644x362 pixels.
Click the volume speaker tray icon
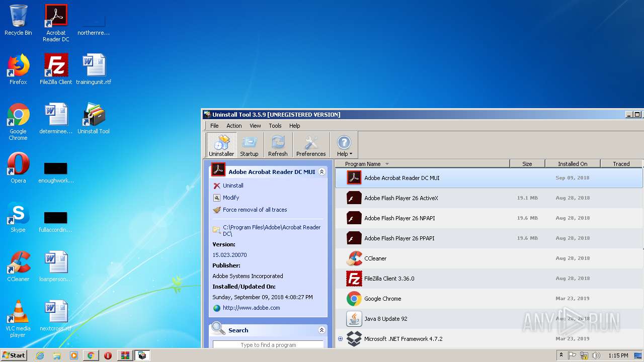(x=596, y=355)
